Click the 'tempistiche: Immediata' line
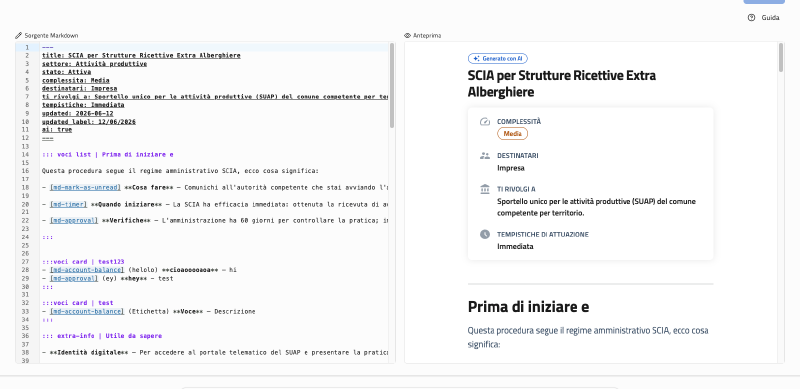Screen dimensions: 800x389 83,105
